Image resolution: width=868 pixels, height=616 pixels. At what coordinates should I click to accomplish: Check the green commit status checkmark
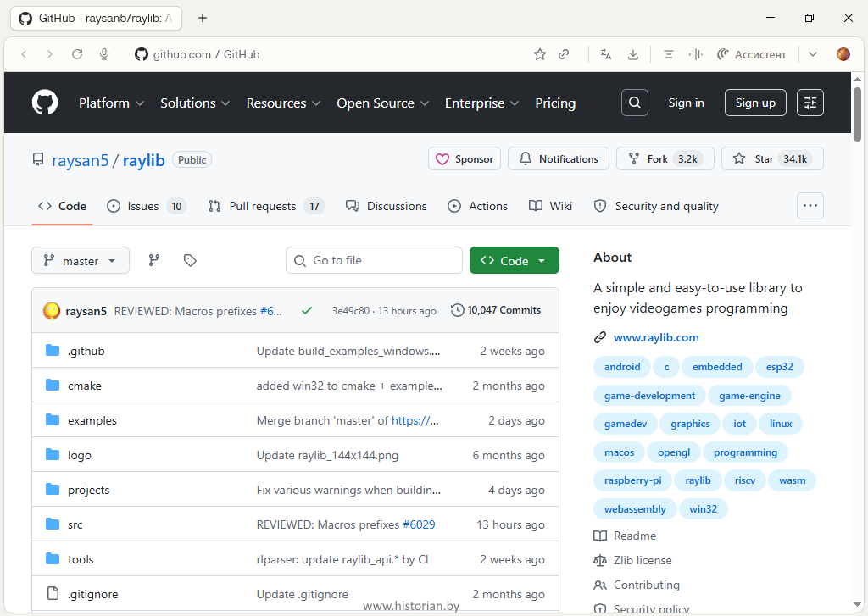tap(307, 310)
